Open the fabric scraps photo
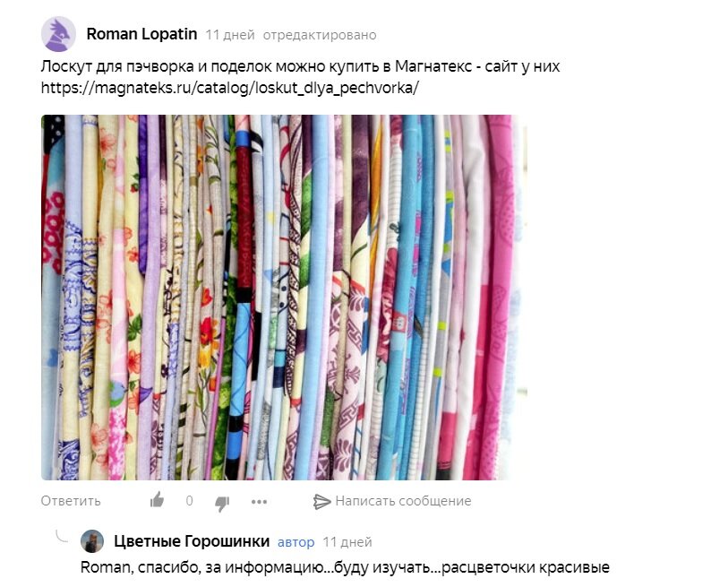The width and height of the screenshot is (728, 587). point(284,298)
